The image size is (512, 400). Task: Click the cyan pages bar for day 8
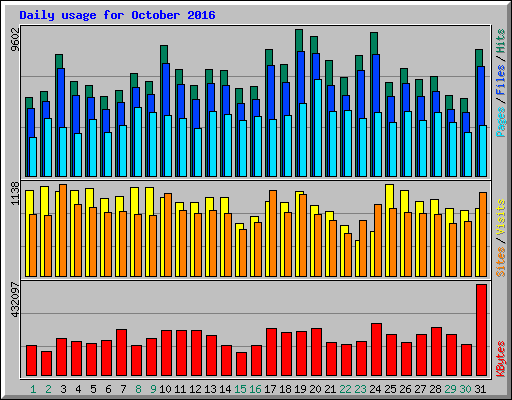tap(138, 142)
